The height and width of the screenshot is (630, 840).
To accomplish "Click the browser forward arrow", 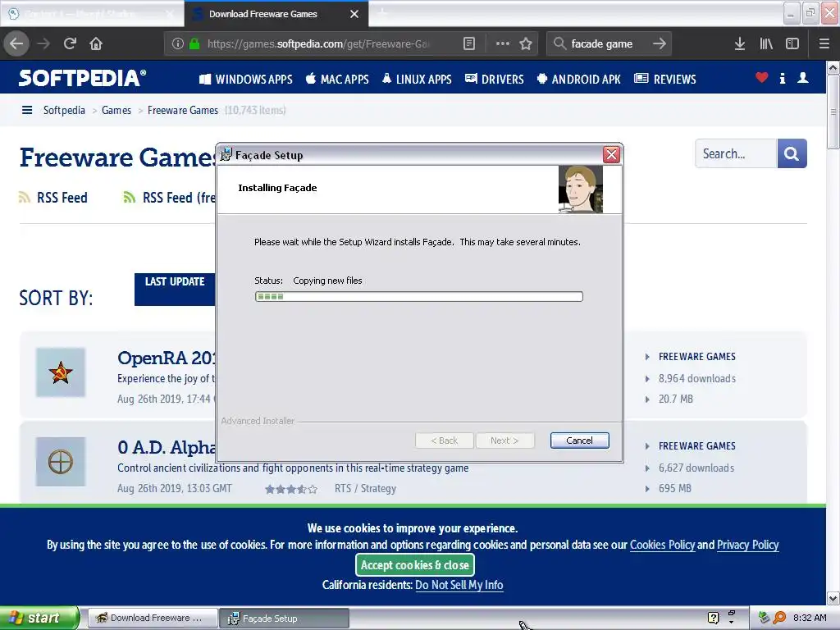I will 44,43.
